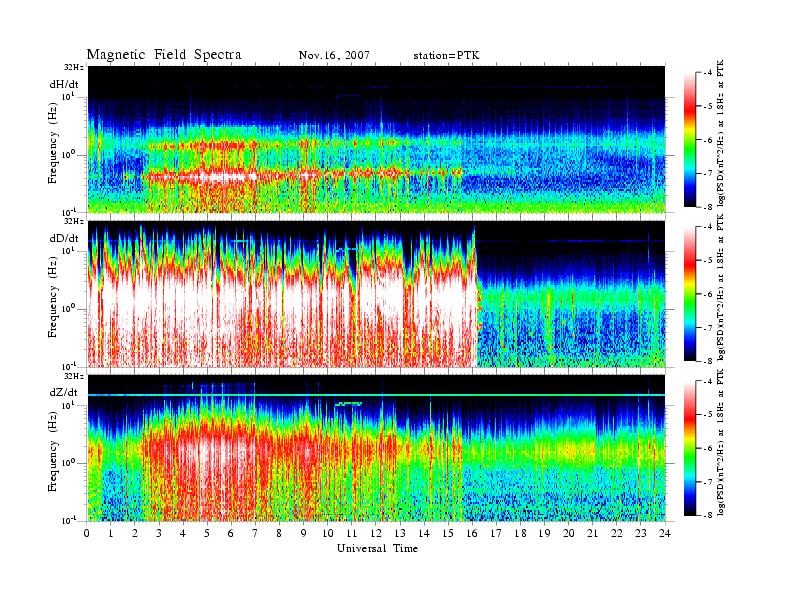Viewport: 792px width, 612px height.
Task: Click the "32Hz" tick above the dZ/dt label
Action: [74, 376]
